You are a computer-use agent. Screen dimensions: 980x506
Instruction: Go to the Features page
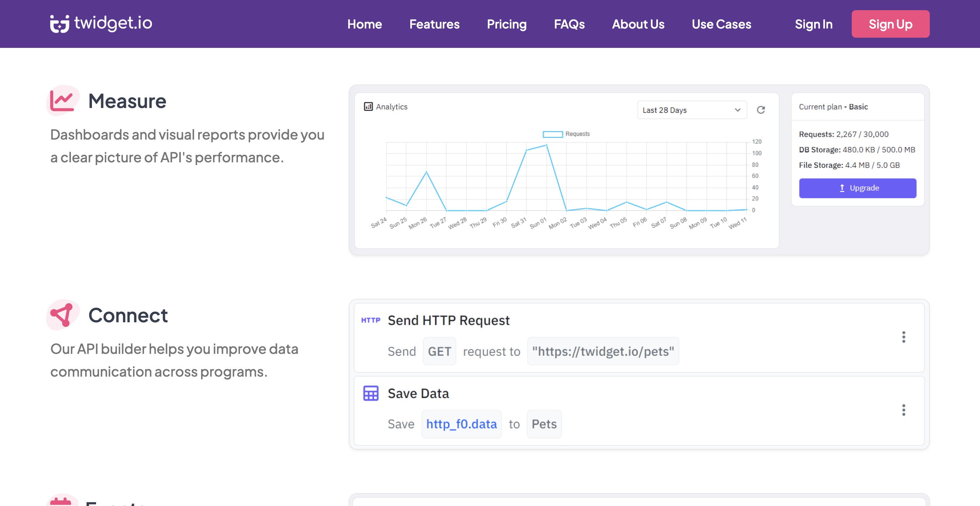point(434,24)
